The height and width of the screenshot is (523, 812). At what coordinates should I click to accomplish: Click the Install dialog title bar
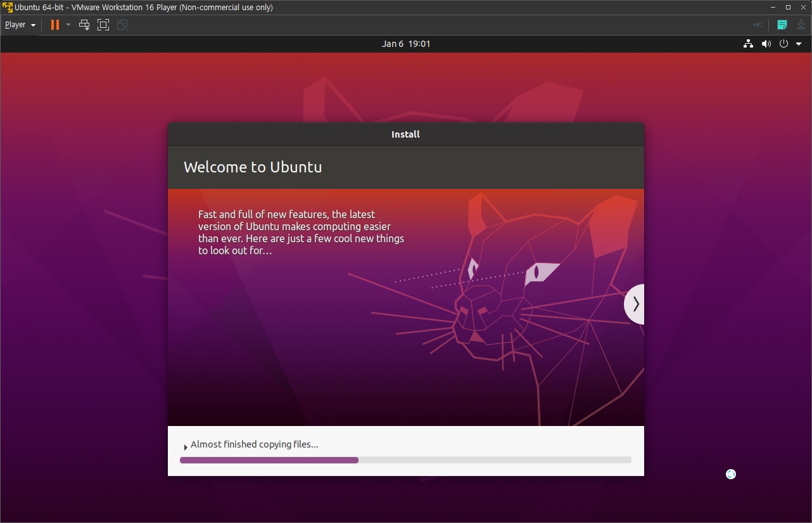pyautogui.click(x=406, y=134)
